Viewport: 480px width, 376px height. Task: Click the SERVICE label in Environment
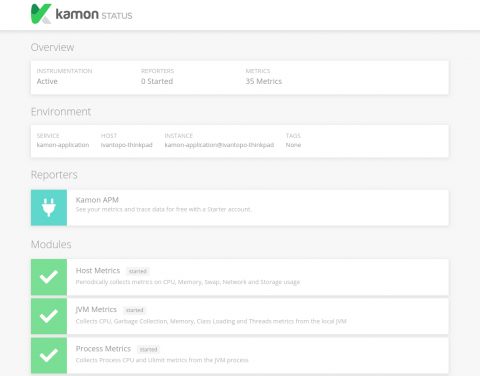(48, 136)
